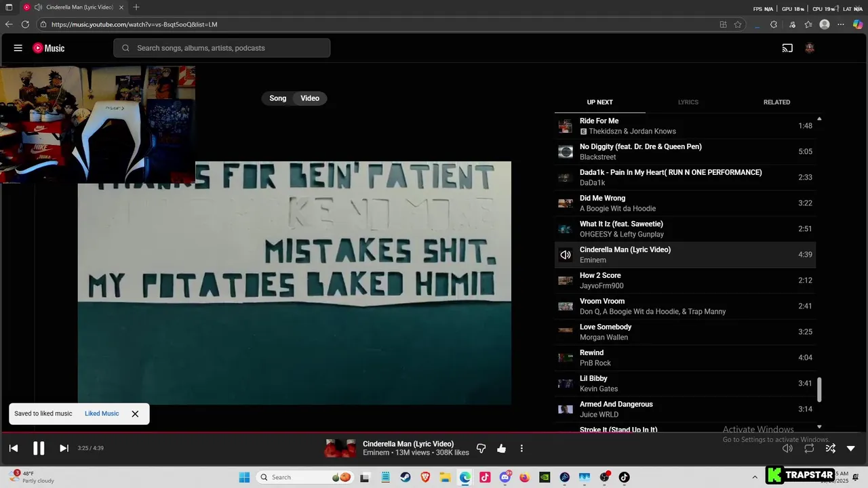
Task: Click the Love Somebody thumbnail
Action: (566, 331)
